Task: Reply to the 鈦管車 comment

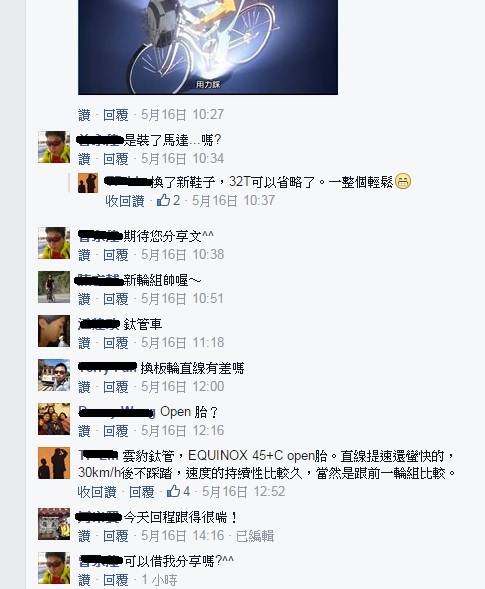Action: pos(116,343)
